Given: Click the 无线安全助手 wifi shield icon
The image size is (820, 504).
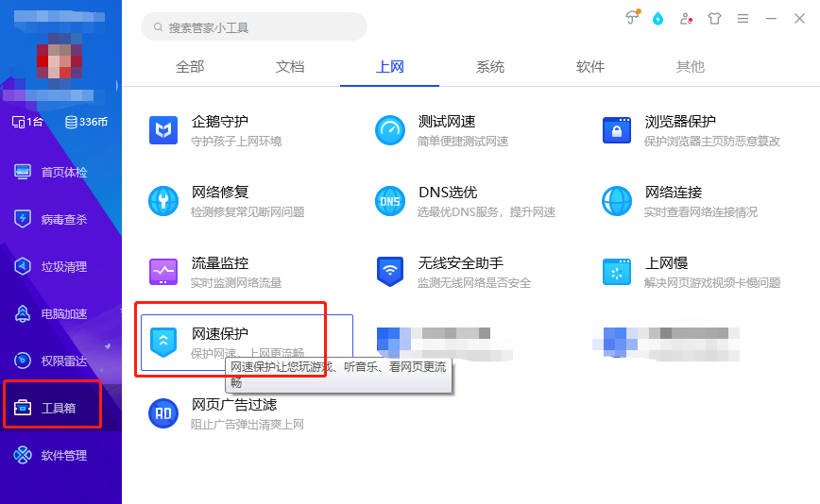Looking at the screenshot, I should coord(390,272).
